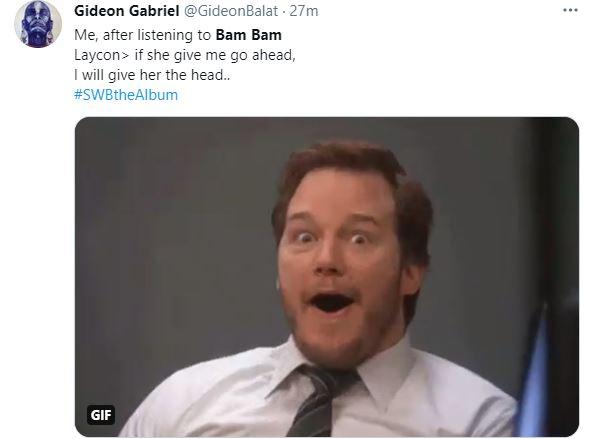Click the text I will give her the head
The height and width of the screenshot is (439, 596).
click(152, 75)
